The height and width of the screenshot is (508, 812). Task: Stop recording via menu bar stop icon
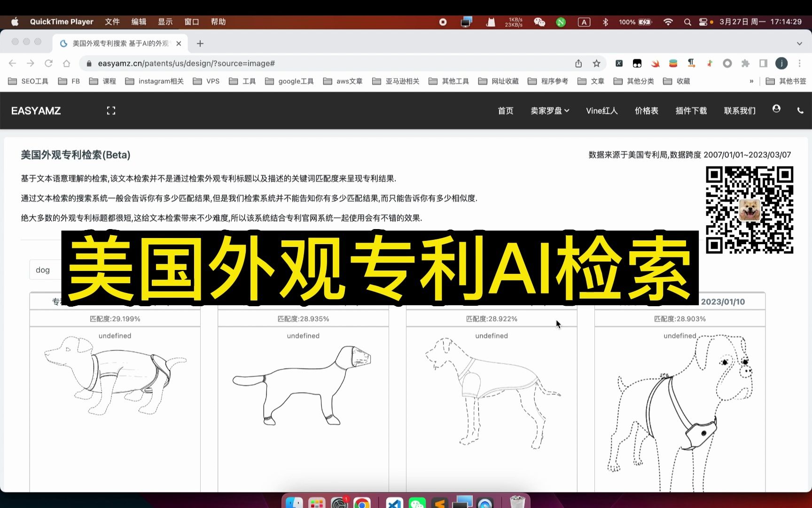coord(443,22)
